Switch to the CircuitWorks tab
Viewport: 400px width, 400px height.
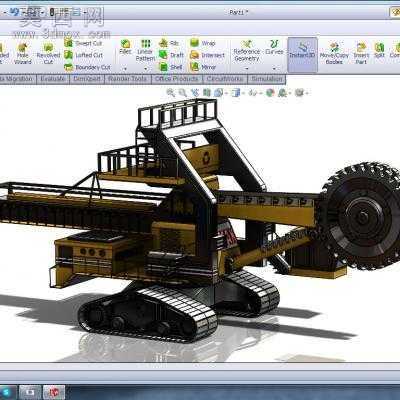pyautogui.click(x=225, y=79)
